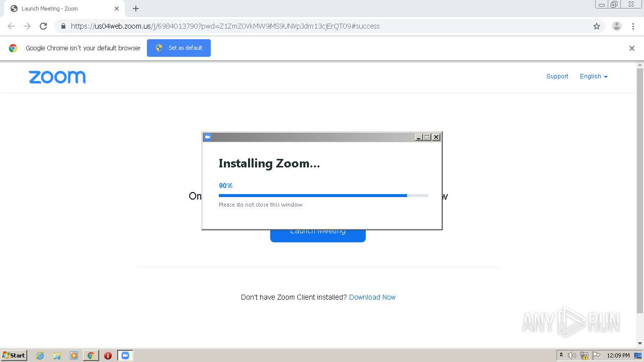Click the address bar URL
Screen dimensions: 644x362
pyautogui.click(x=225, y=26)
